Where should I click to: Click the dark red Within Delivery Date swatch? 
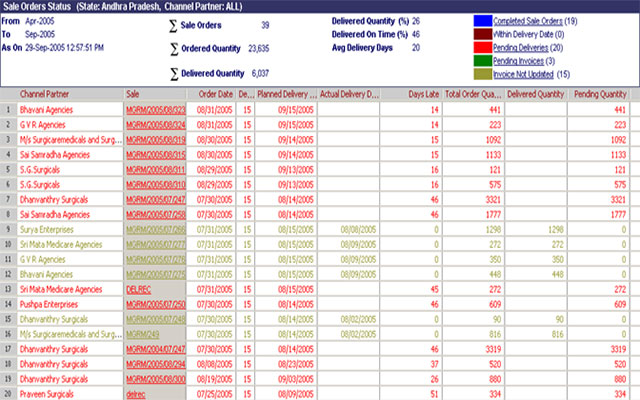click(482, 34)
